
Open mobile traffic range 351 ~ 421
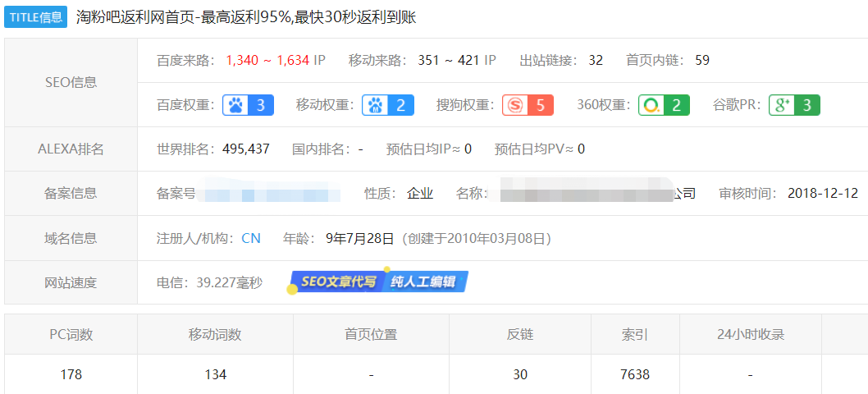coord(449,61)
